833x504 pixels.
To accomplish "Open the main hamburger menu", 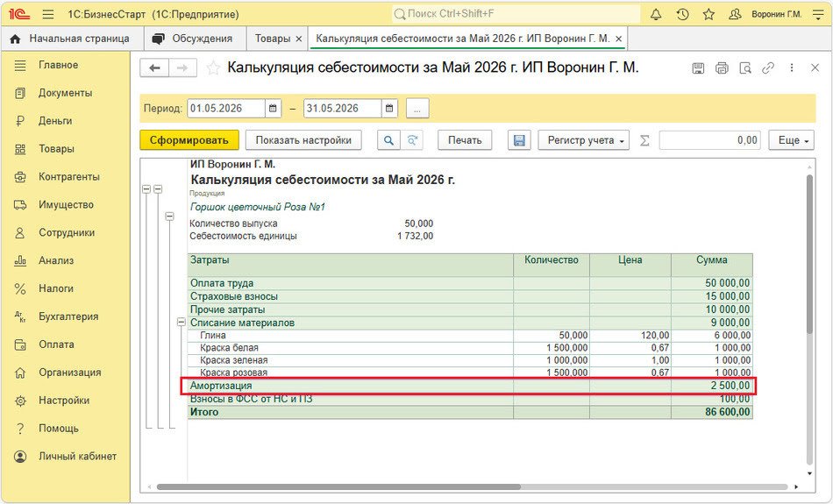I will 48,14.
